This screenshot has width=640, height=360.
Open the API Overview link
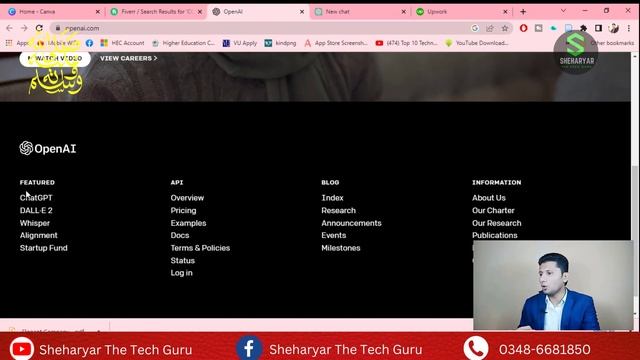tap(187, 198)
